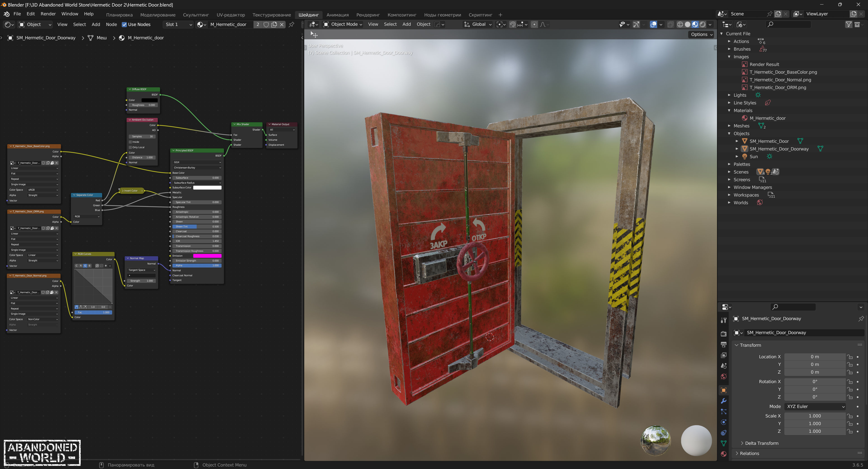Open the Output properties tab
Viewport: 868px width, 469px height.
[723, 345]
